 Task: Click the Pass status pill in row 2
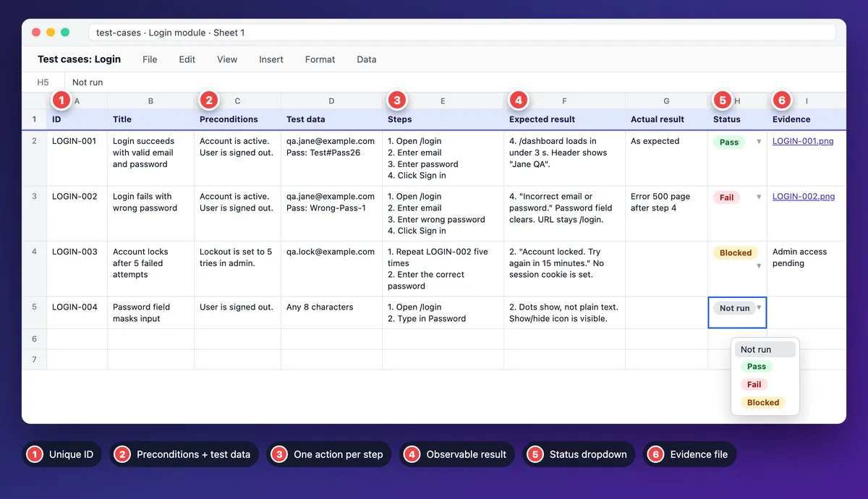729,142
